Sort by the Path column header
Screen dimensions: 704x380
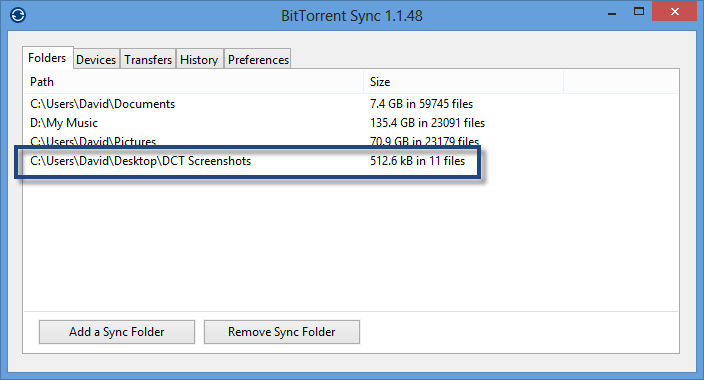click(x=193, y=82)
